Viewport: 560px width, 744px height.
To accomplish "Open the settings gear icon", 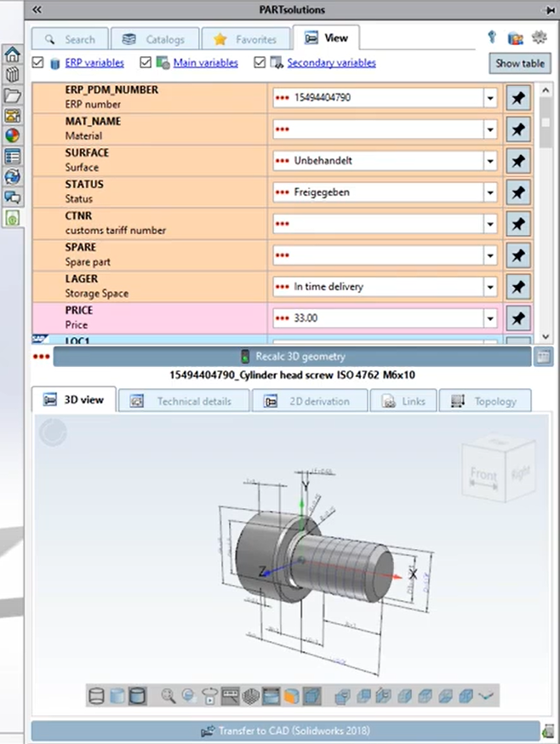I will click(x=539, y=37).
